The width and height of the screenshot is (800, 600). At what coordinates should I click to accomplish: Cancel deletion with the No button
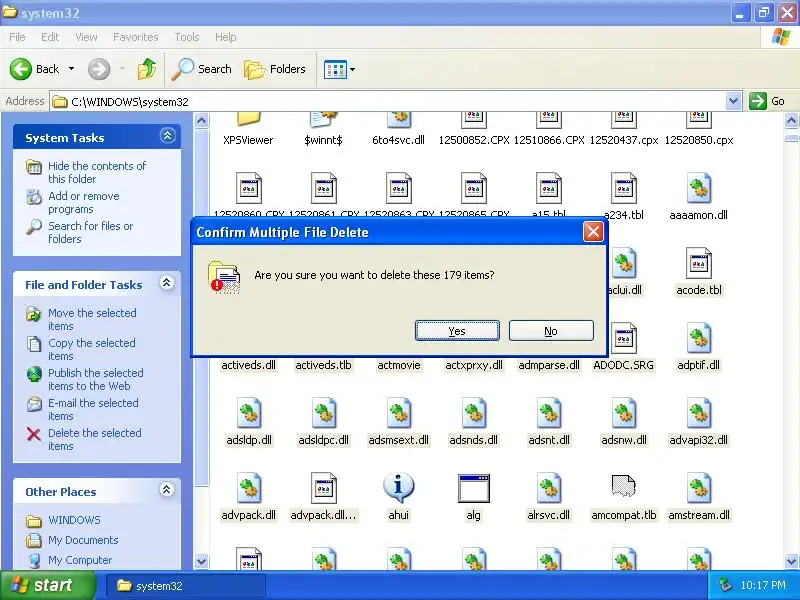click(551, 331)
